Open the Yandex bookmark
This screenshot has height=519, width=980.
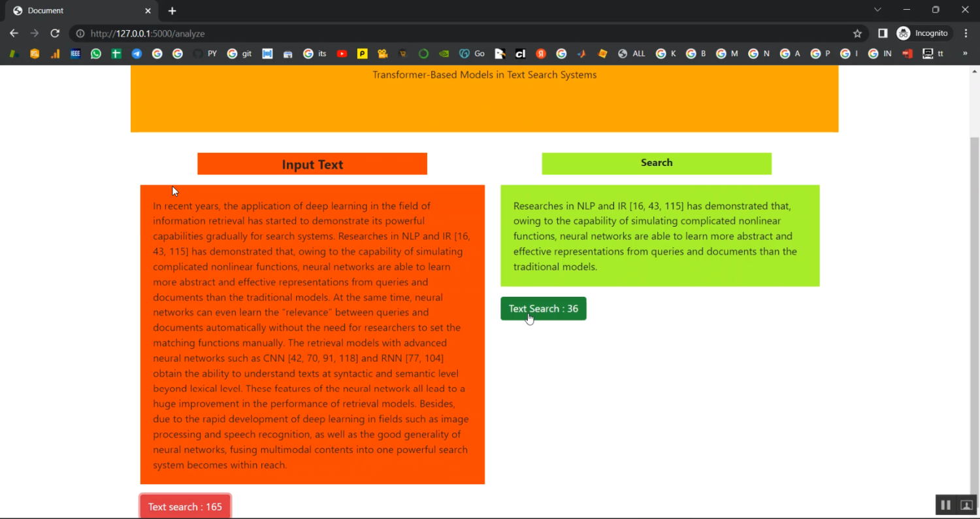coord(541,54)
